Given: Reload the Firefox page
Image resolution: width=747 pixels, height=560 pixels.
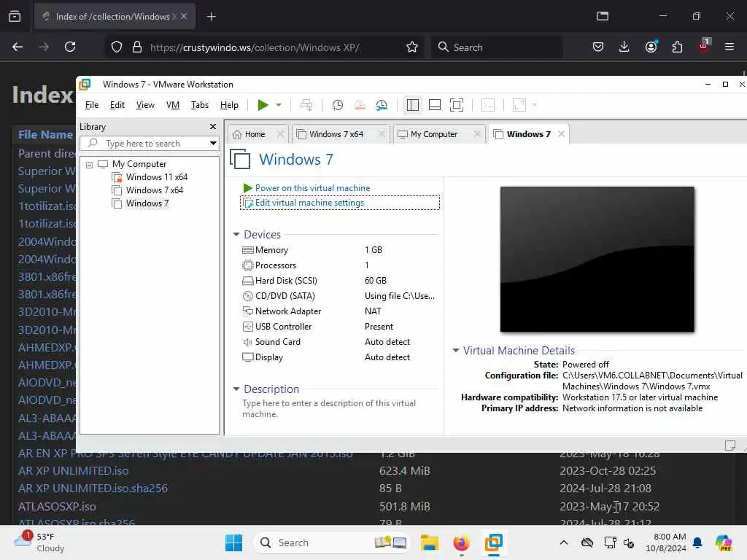Looking at the screenshot, I should (x=70, y=47).
